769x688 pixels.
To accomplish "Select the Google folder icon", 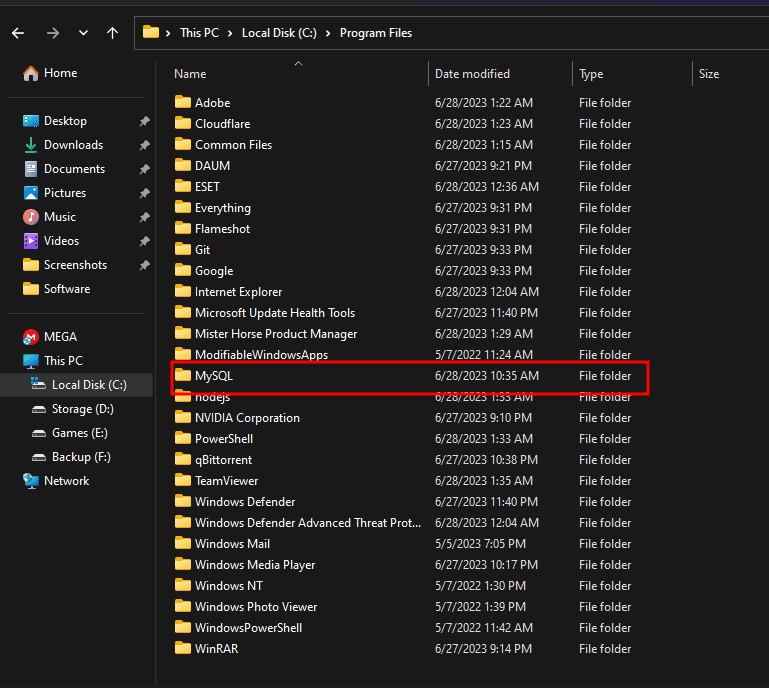I will pos(183,271).
